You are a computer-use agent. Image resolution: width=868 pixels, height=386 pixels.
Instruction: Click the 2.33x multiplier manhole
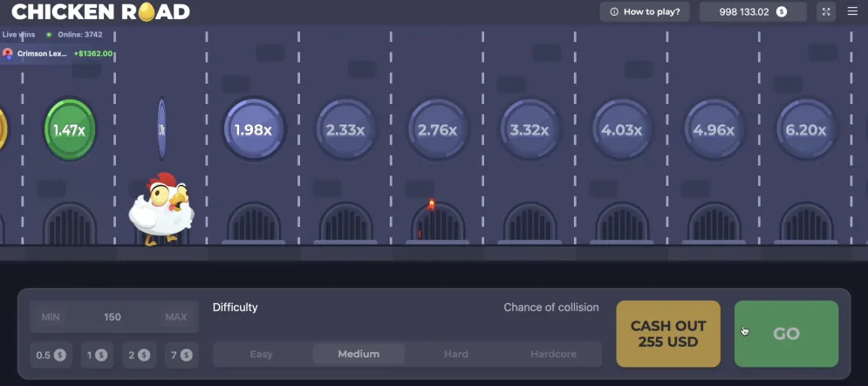click(345, 130)
